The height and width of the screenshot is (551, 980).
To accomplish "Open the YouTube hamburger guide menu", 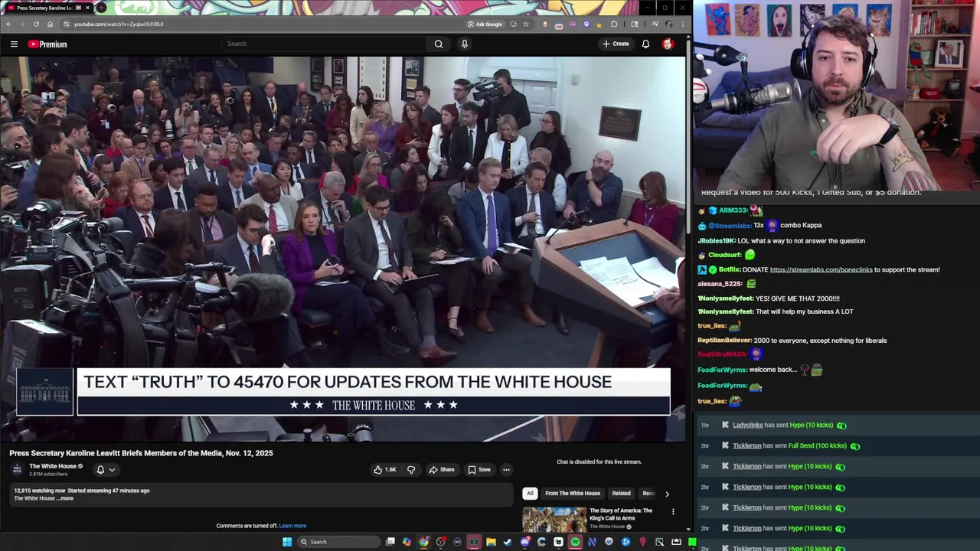I will 14,44.
